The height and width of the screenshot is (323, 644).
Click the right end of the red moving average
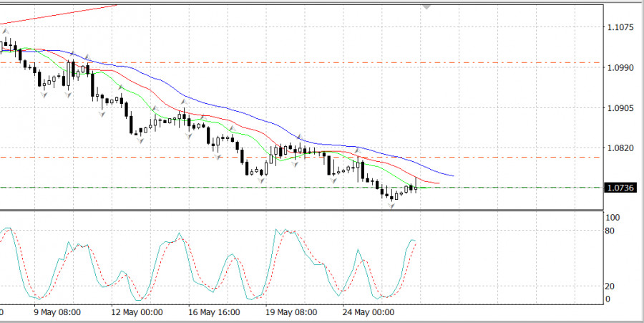(439, 184)
